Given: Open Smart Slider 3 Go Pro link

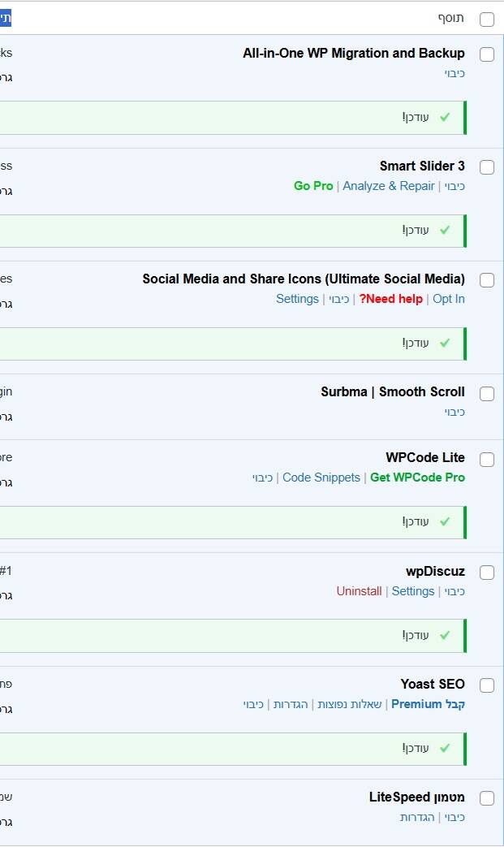Looking at the screenshot, I should pyautogui.click(x=313, y=186).
